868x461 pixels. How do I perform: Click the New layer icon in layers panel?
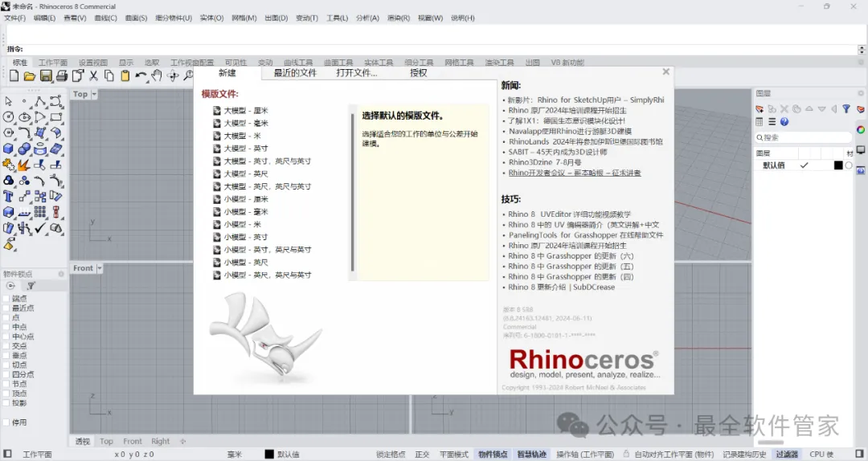click(x=759, y=109)
